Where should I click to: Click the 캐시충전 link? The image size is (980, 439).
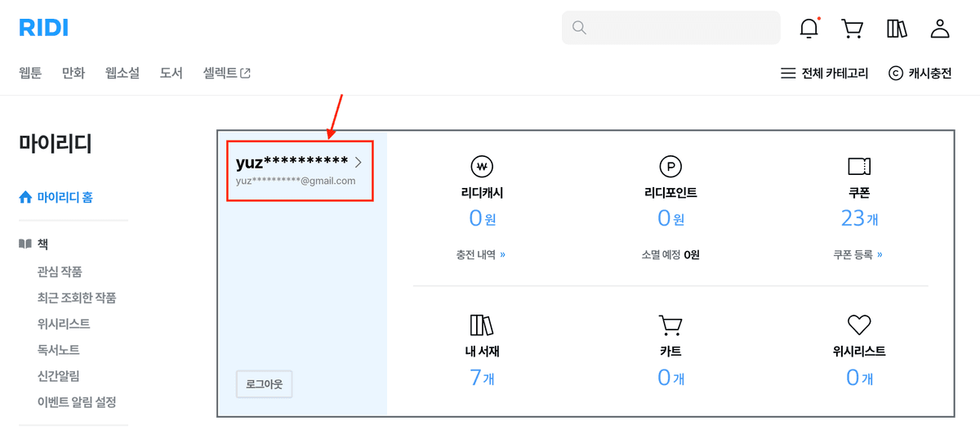(x=920, y=73)
